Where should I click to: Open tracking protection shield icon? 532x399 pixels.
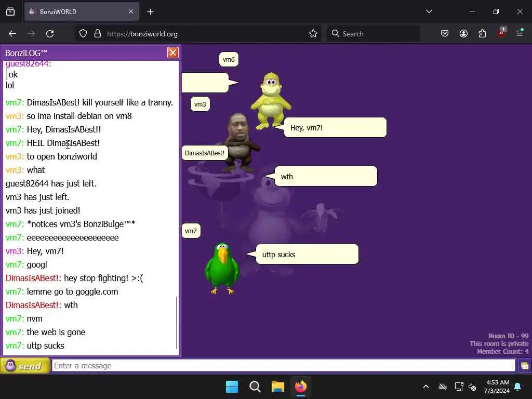(x=83, y=34)
